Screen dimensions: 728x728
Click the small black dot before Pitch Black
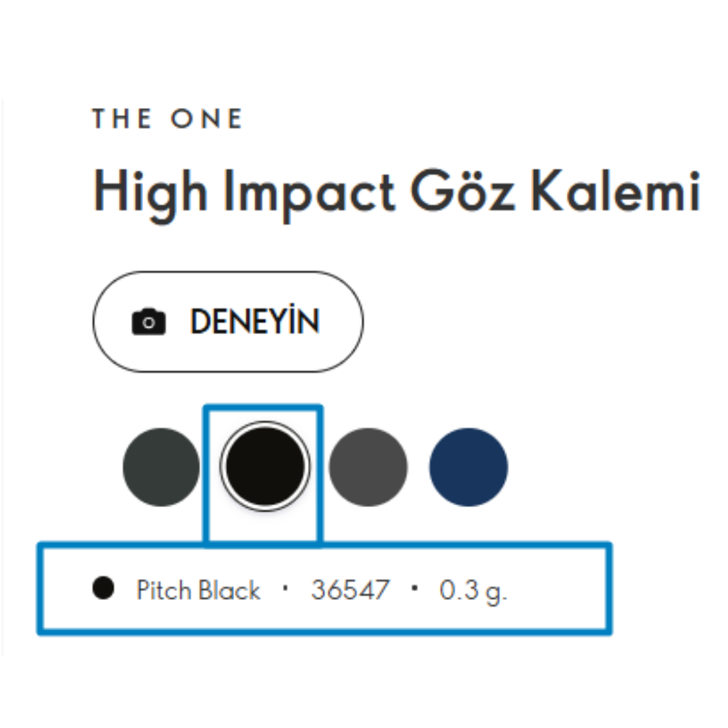pyautogui.click(x=103, y=588)
